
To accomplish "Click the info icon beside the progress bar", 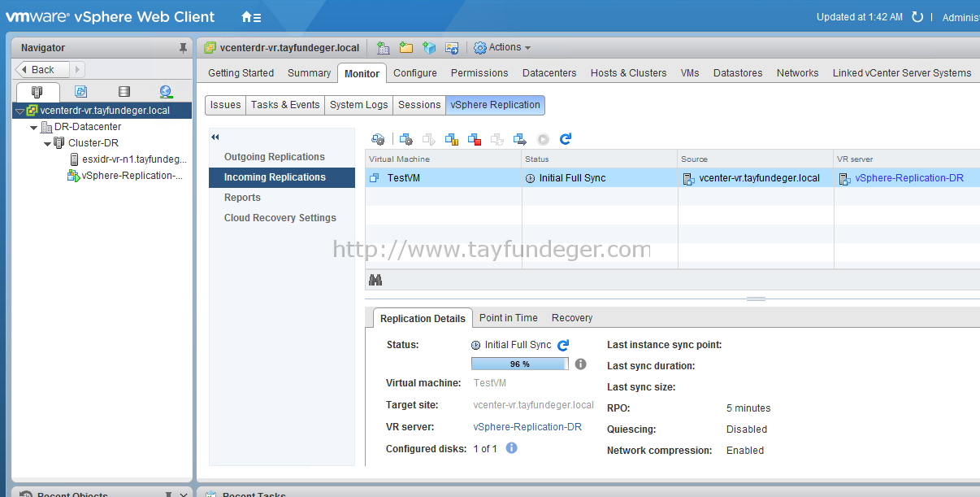I will point(580,364).
